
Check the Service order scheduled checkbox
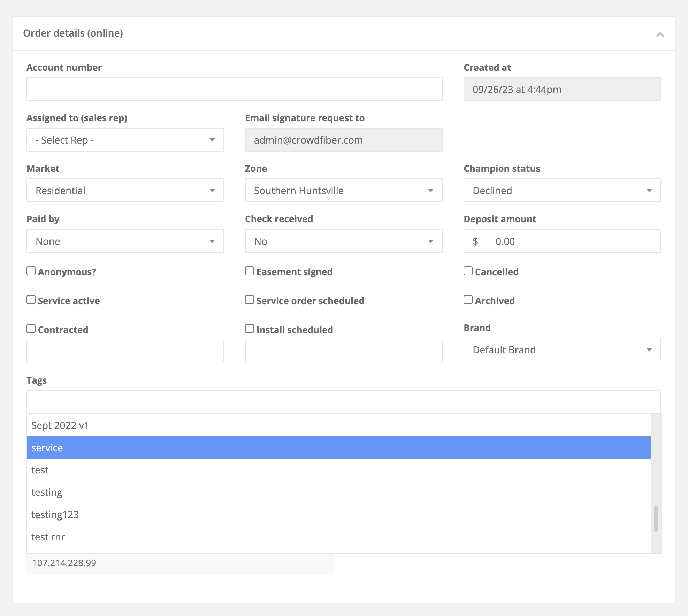(x=249, y=299)
